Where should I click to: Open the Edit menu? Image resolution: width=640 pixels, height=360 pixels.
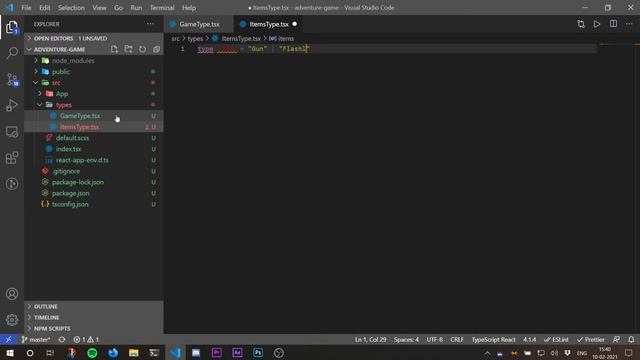[x=44, y=8]
